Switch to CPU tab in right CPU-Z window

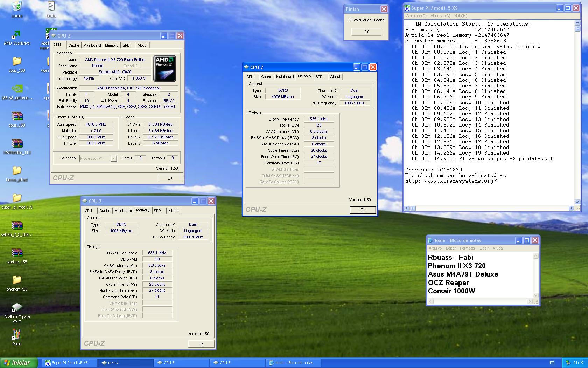tap(250, 77)
